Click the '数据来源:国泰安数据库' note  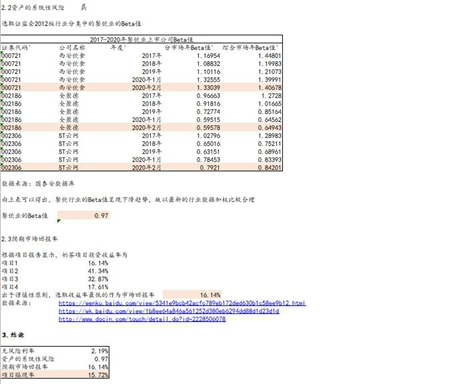[x=38, y=184]
